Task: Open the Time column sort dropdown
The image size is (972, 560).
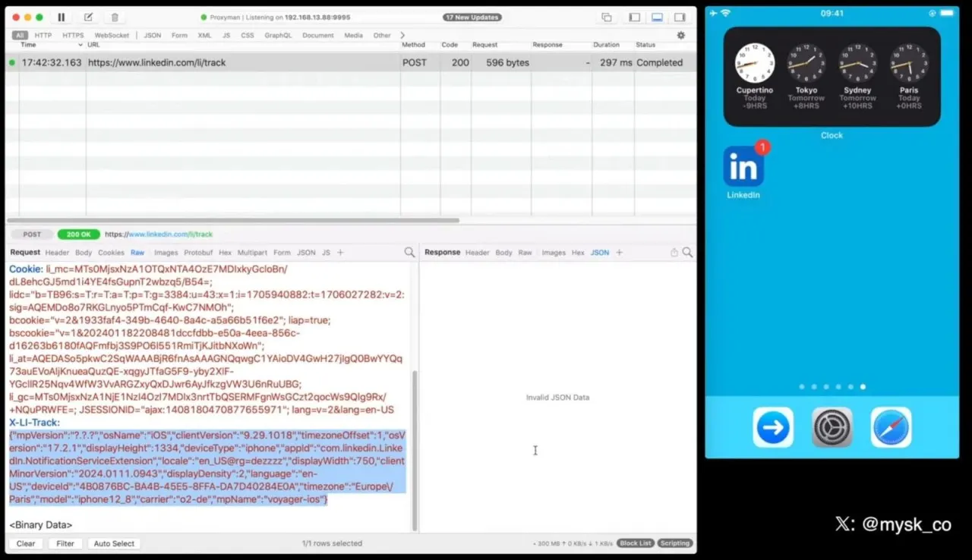Action: pos(81,45)
